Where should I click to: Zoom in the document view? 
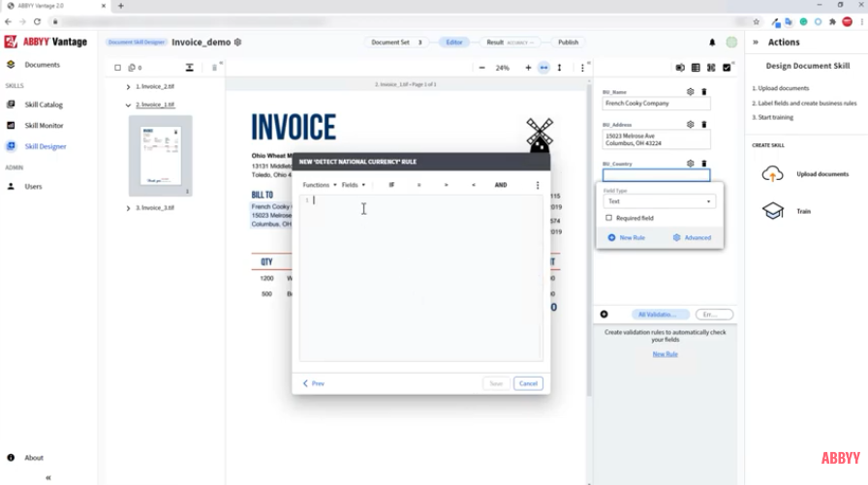pyautogui.click(x=528, y=68)
